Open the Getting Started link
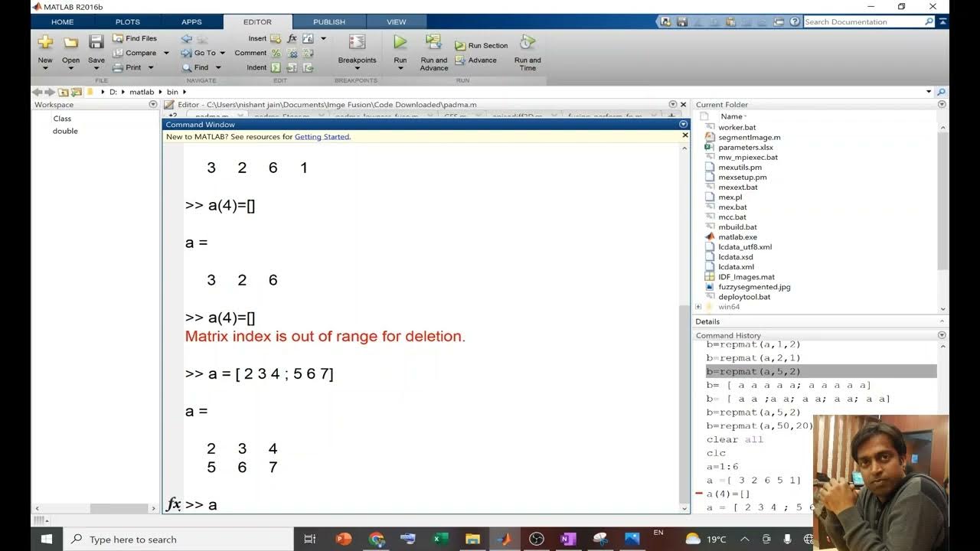This screenshot has width=980, height=551. (322, 136)
